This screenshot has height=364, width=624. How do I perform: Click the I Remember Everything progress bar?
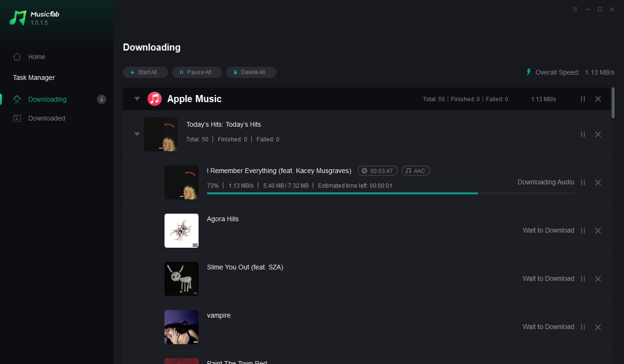(x=390, y=193)
